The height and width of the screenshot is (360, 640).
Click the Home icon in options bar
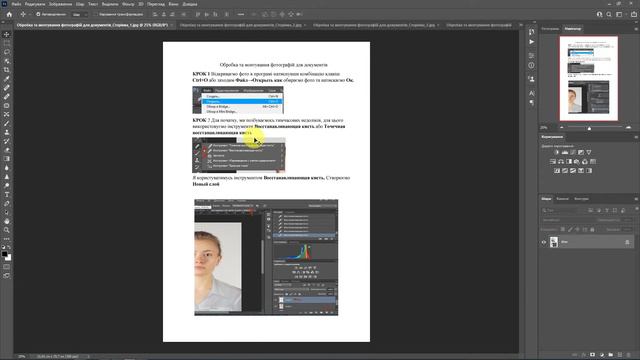click(9, 14)
